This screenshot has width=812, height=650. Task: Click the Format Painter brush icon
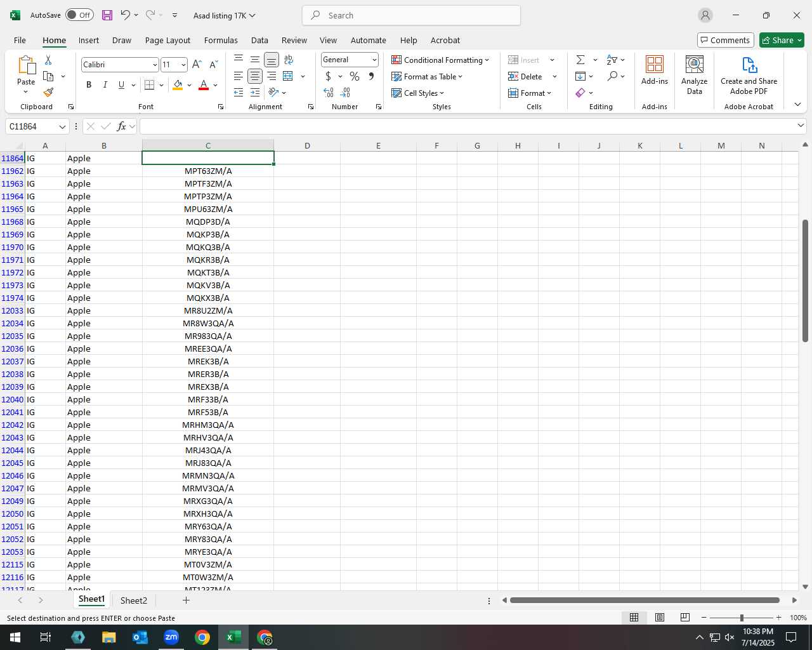coord(48,93)
